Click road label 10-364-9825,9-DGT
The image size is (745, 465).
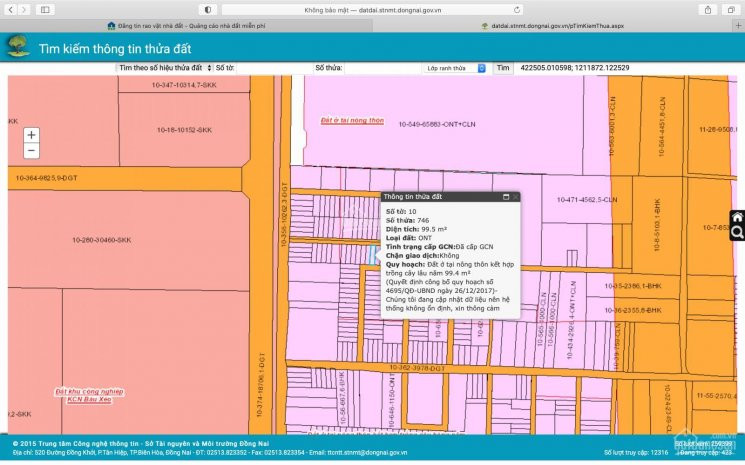tap(46, 178)
